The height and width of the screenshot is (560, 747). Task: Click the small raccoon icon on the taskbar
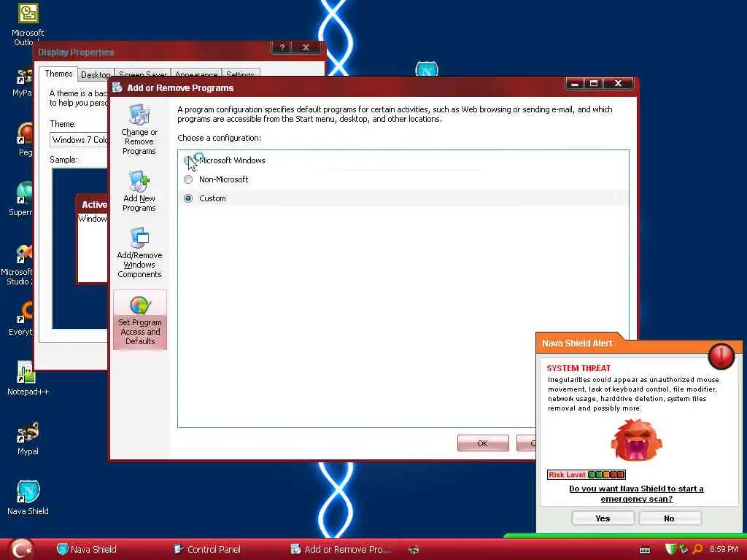414,550
